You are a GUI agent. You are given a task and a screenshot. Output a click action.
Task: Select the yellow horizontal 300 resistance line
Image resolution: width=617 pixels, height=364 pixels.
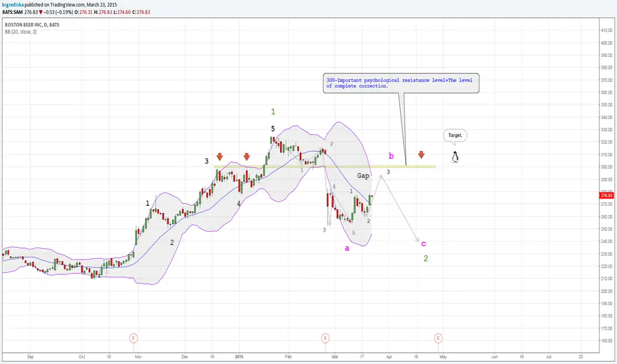point(324,167)
